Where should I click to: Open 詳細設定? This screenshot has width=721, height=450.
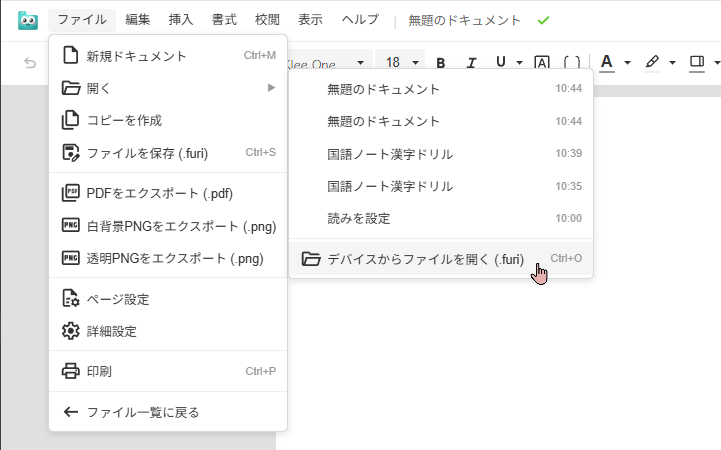(168, 331)
